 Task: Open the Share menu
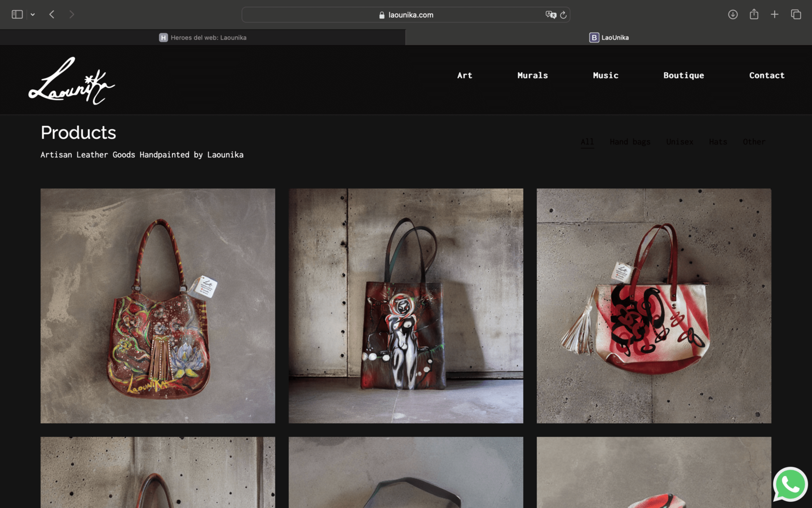pyautogui.click(x=754, y=14)
